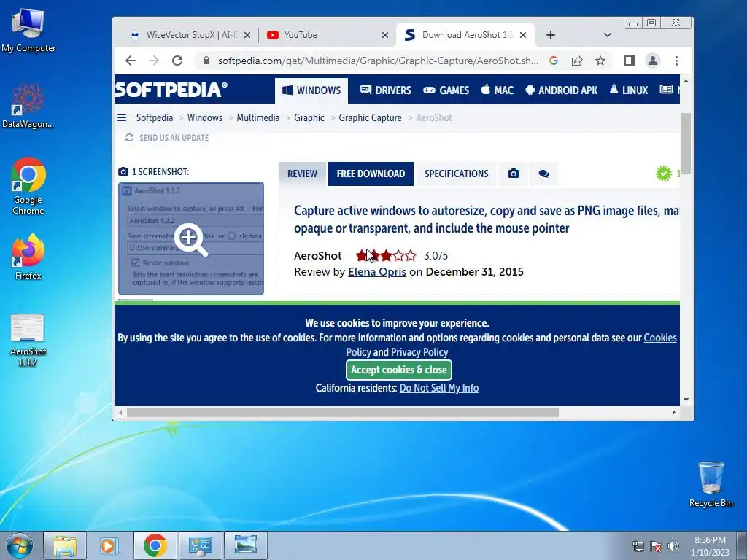Open the Cookies Policy link
The width and height of the screenshot is (747, 560).
pyautogui.click(x=659, y=338)
